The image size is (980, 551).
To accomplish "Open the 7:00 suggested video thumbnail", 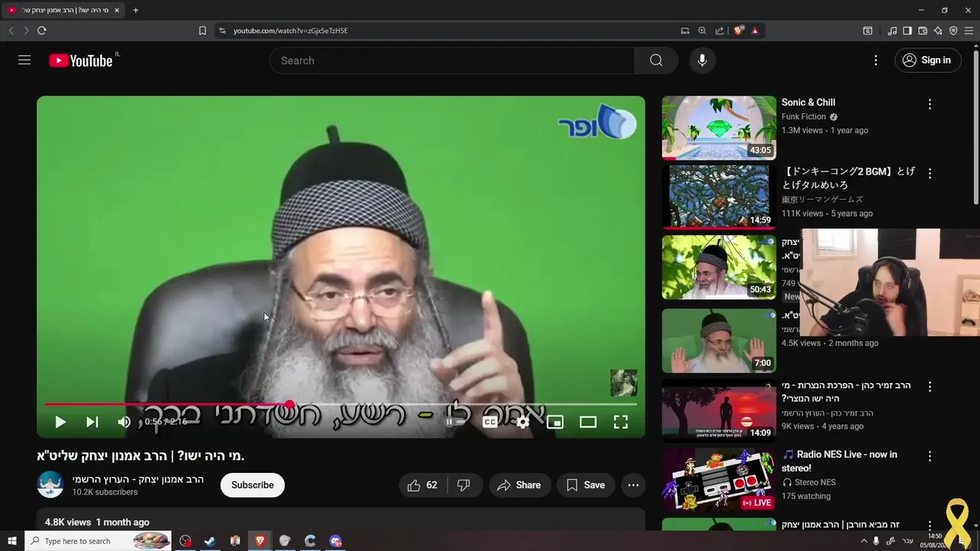I will pyautogui.click(x=719, y=341).
